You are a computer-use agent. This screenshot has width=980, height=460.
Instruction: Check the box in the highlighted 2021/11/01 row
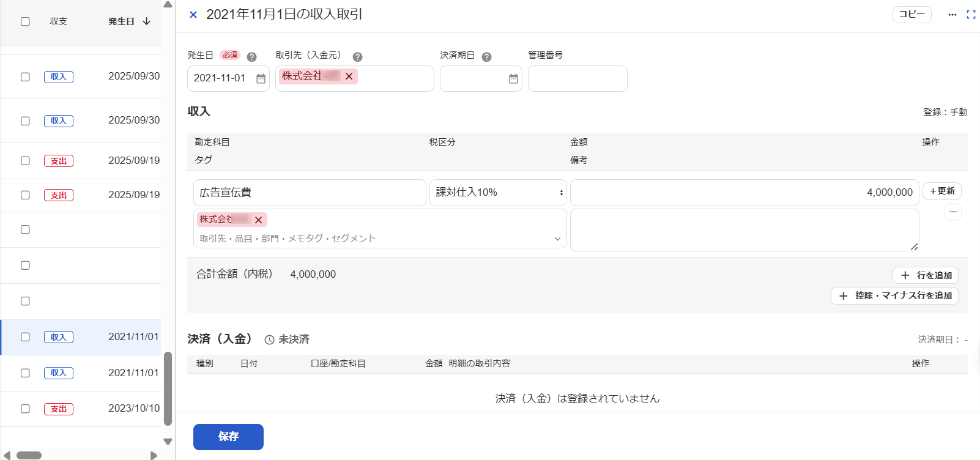click(x=25, y=337)
